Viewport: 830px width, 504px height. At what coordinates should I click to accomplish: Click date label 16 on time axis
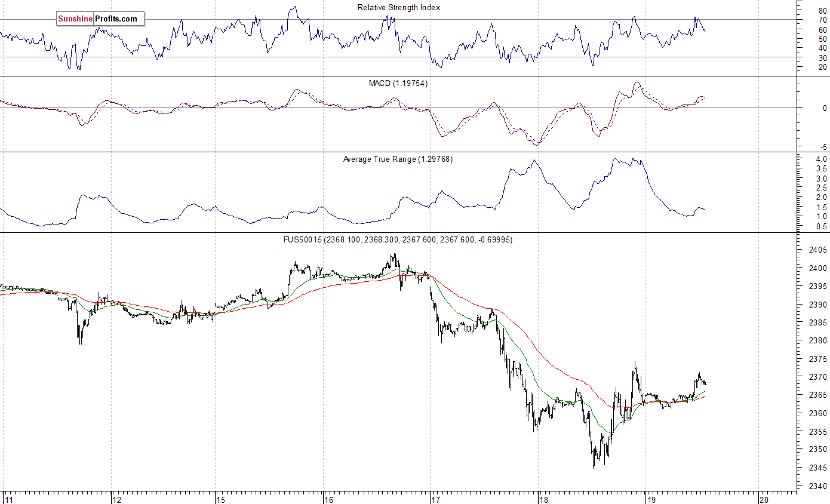click(x=329, y=499)
